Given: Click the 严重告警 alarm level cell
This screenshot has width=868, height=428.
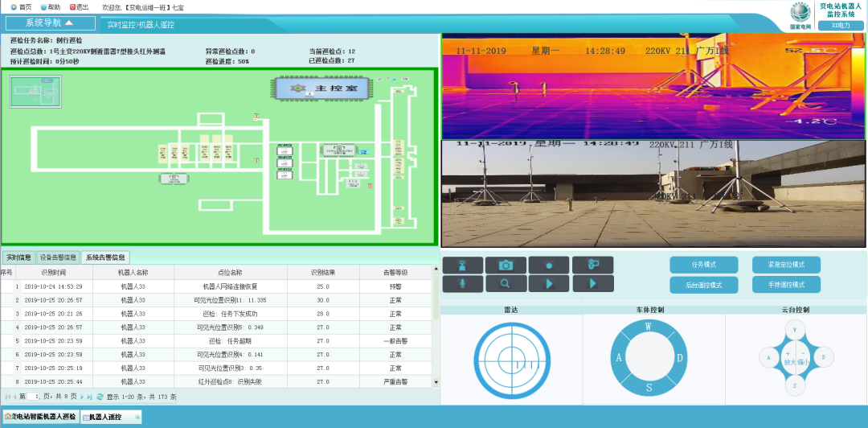Looking at the screenshot, I should tap(395, 381).
